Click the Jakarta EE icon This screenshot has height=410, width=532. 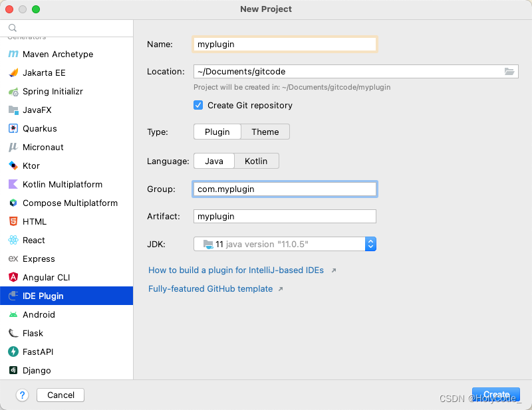(13, 72)
